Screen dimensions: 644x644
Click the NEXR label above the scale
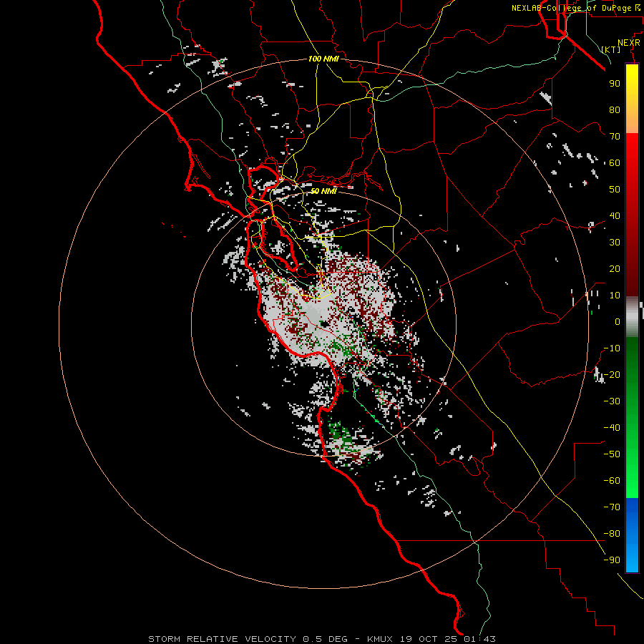[629, 43]
